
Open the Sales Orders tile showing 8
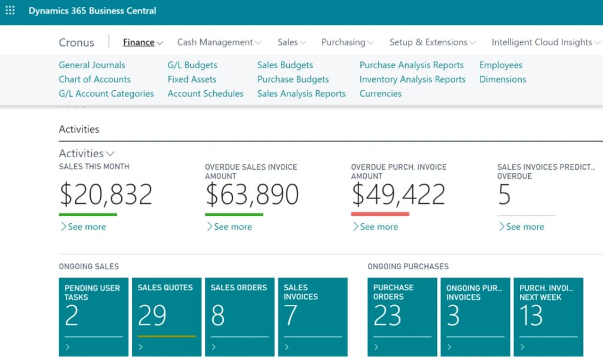pyautogui.click(x=240, y=317)
